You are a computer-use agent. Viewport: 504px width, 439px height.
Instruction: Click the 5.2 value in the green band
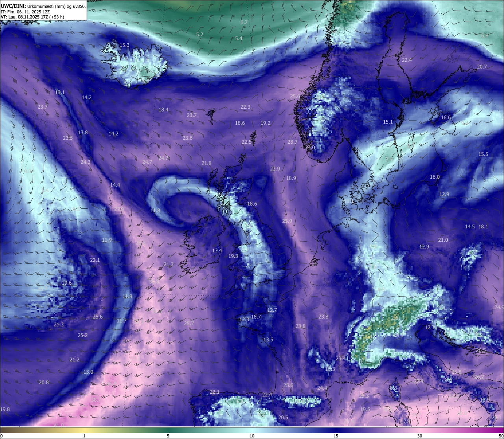pyautogui.click(x=200, y=35)
